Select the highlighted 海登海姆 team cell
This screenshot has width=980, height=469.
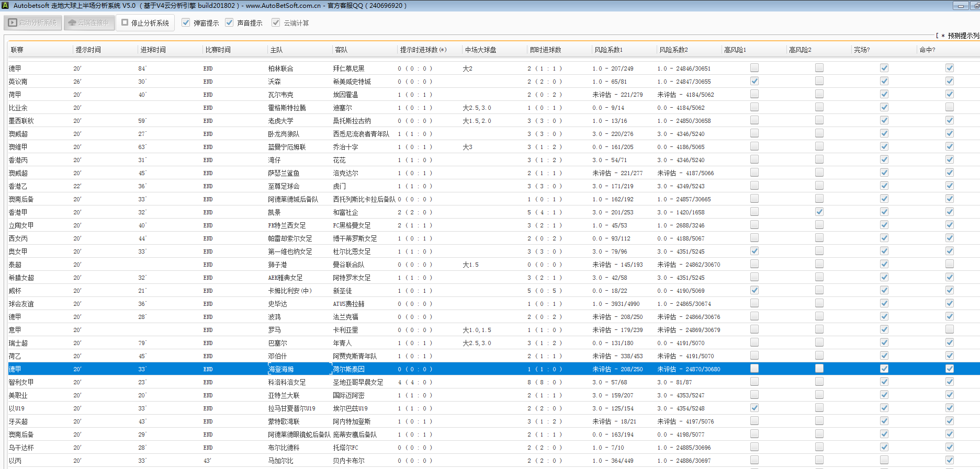(281, 369)
